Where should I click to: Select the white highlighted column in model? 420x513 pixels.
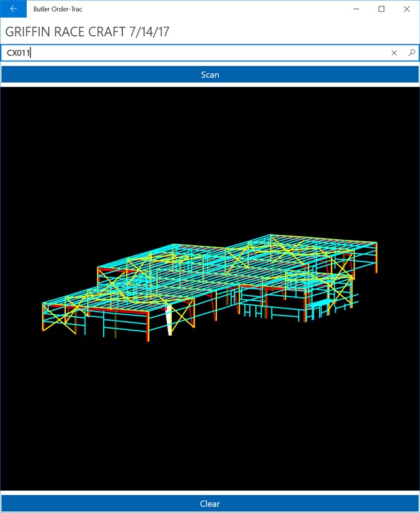coord(169,321)
